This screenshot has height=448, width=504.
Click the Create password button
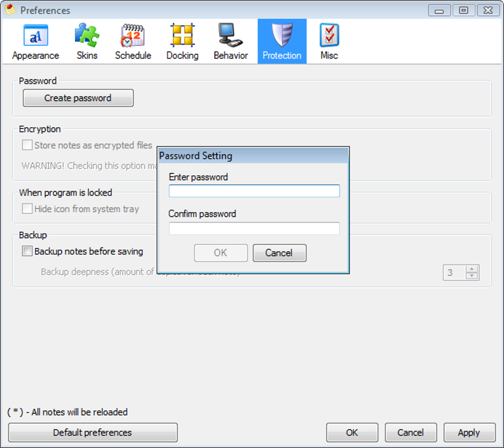pos(78,98)
